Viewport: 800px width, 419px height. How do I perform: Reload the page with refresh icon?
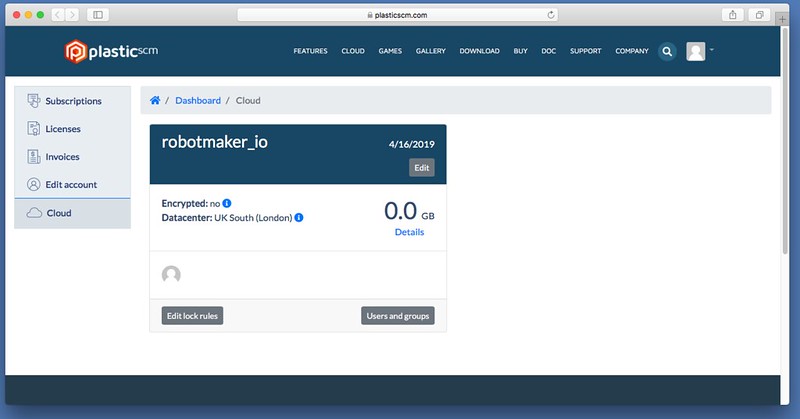tap(551, 15)
